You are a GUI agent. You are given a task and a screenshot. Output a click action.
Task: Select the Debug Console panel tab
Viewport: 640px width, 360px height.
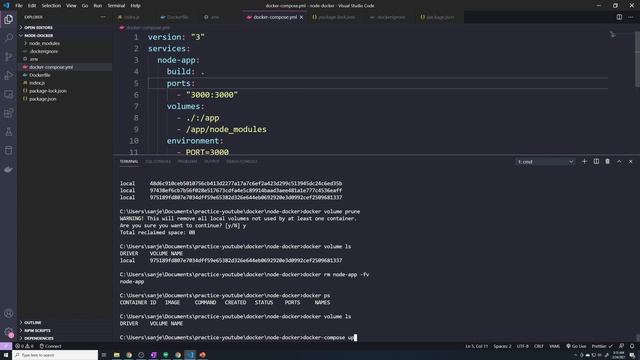pos(242,162)
